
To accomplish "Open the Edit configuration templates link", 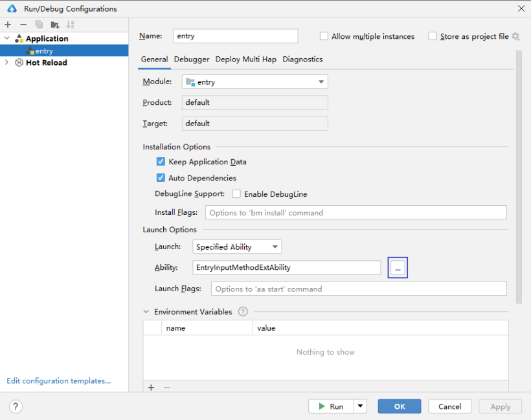I will (x=58, y=381).
